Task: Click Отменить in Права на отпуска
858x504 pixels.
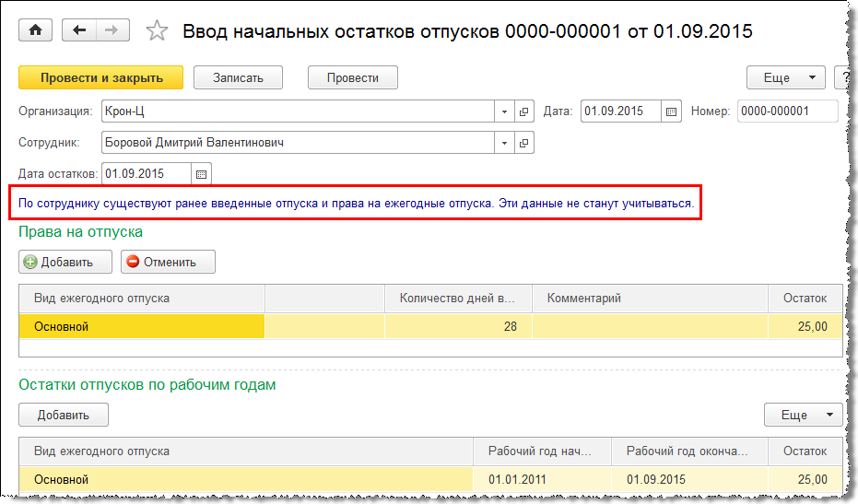Action: tap(168, 262)
